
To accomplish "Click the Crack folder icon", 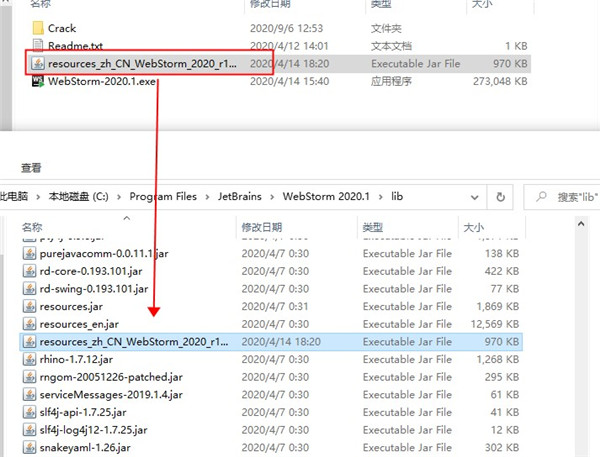I will click(37, 28).
